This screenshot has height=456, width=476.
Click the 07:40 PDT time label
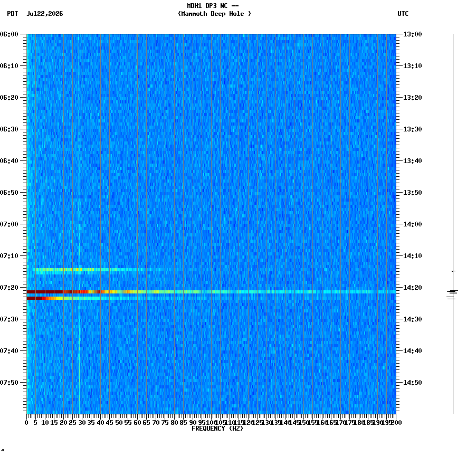click(x=9, y=351)
